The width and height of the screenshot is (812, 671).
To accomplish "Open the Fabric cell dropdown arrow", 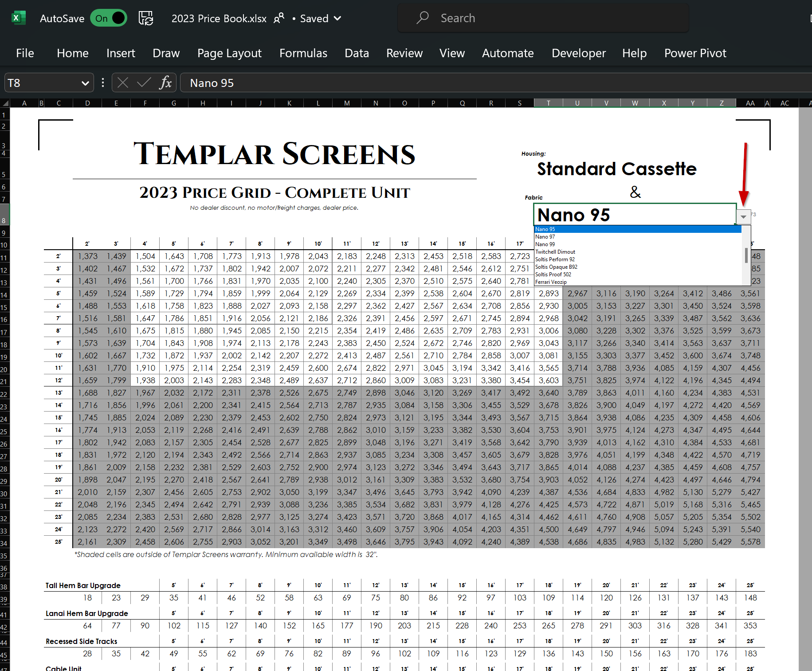I will [x=744, y=217].
